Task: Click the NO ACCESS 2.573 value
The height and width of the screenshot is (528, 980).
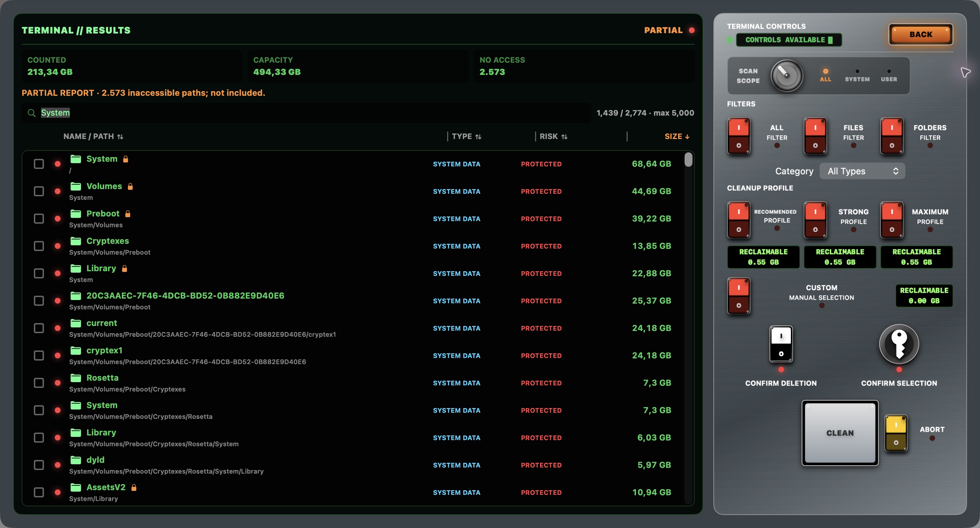Action: [x=492, y=72]
